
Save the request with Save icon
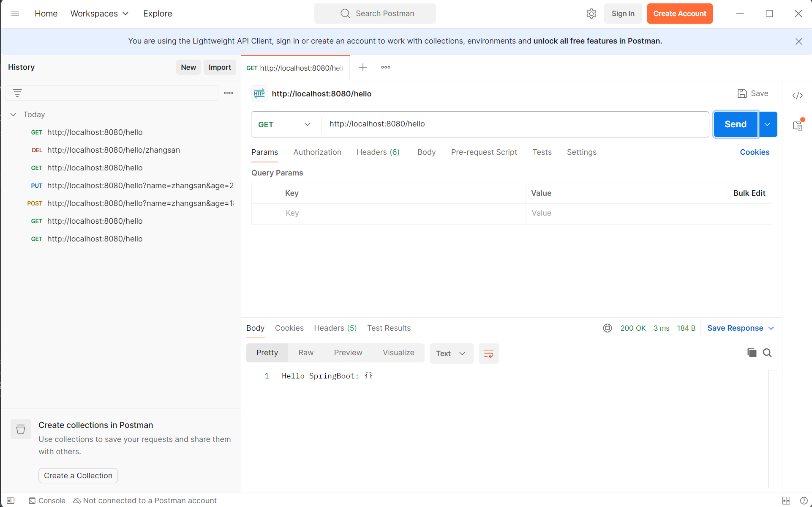click(x=753, y=93)
